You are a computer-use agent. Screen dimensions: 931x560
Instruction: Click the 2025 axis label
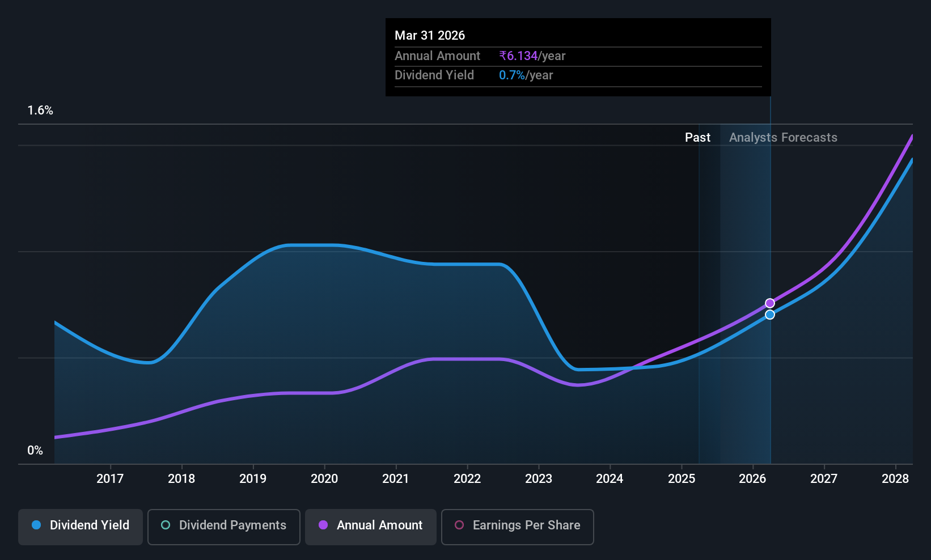tap(682, 479)
